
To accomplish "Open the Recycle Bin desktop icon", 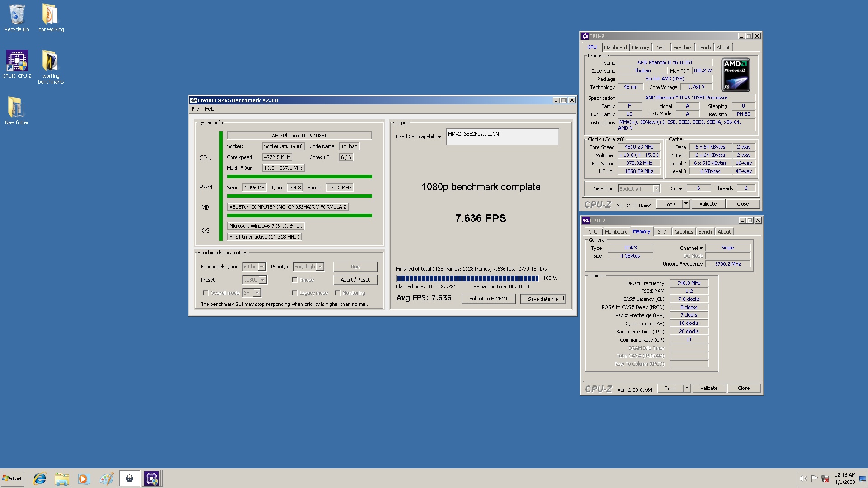I will (x=17, y=18).
